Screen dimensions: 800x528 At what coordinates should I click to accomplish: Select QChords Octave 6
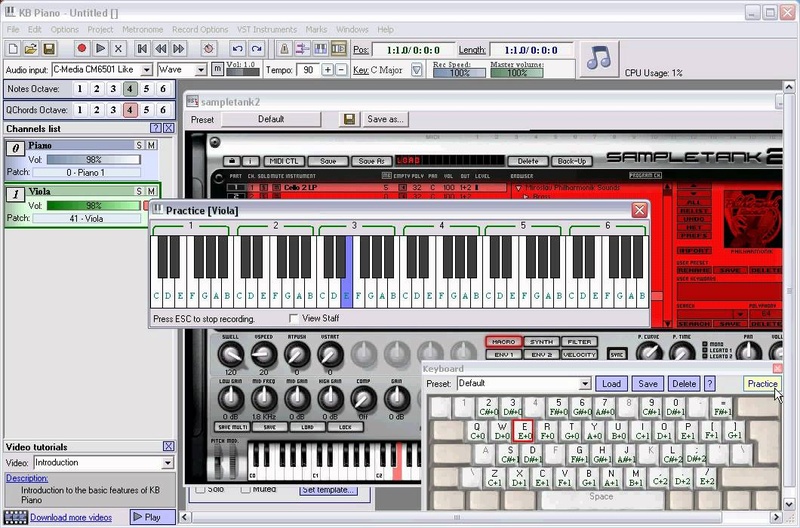163,110
